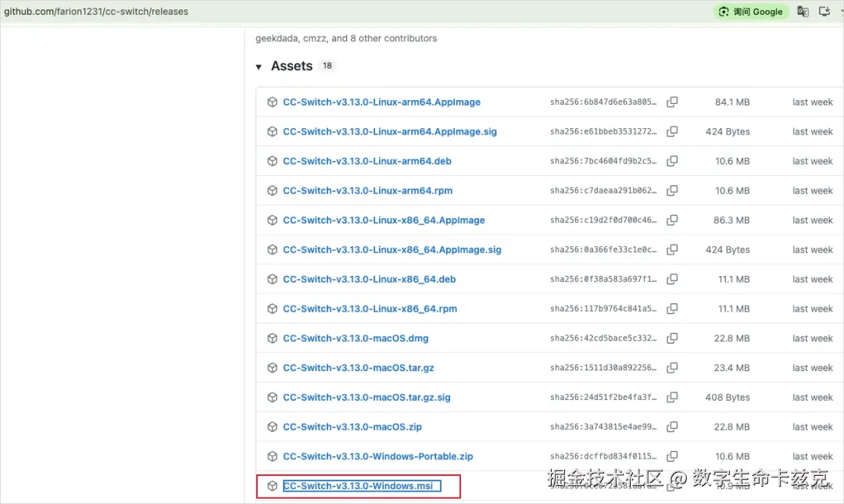The height and width of the screenshot is (504, 844).
Task: Copy sha256 of Linux-x86_64.AppImage.sig
Action: 672,250
